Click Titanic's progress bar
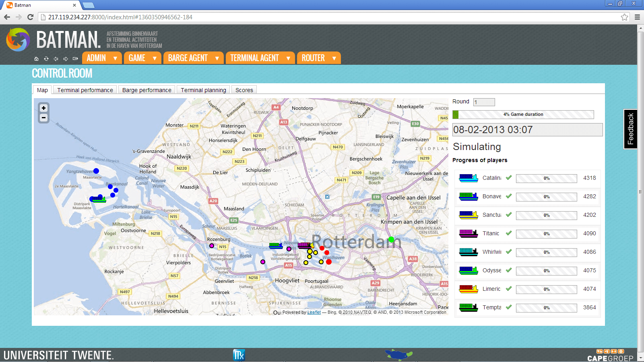Screen dimensions: 644x362 click(x=546, y=234)
